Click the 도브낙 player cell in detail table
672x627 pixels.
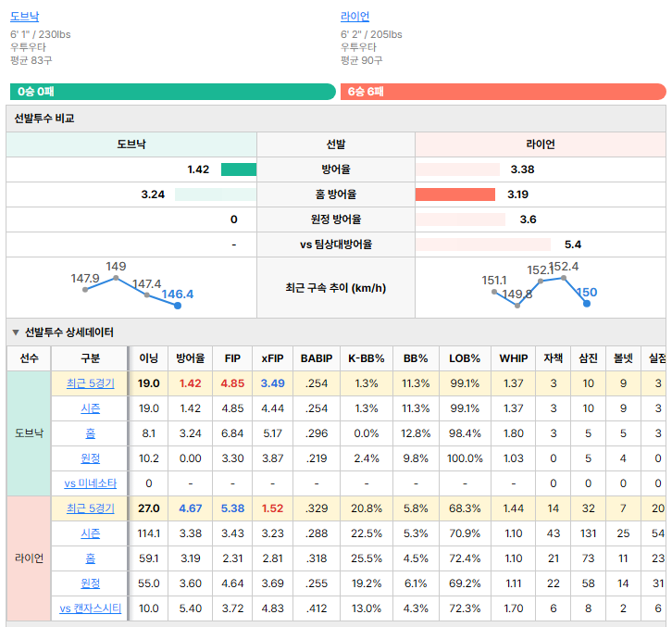point(29,433)
